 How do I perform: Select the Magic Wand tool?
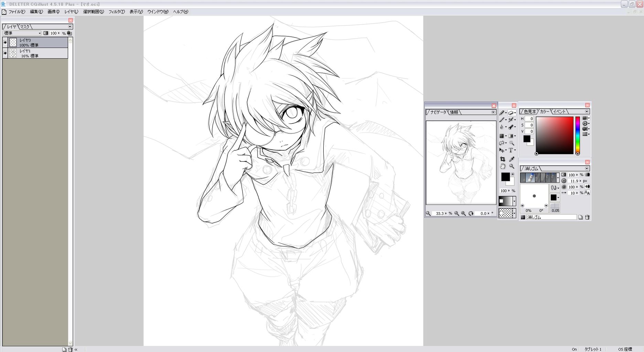pos(512,143)
